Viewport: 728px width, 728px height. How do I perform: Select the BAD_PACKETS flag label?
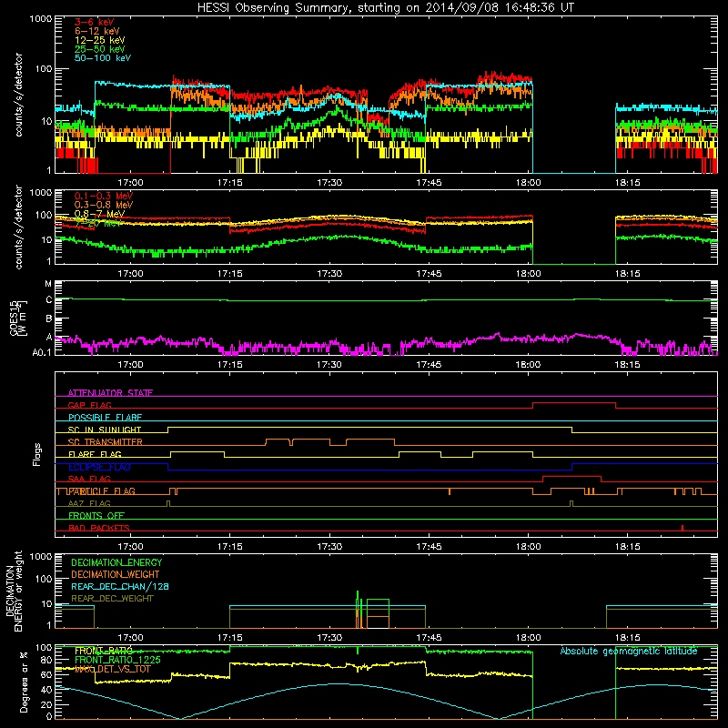[x=99, y=528]
